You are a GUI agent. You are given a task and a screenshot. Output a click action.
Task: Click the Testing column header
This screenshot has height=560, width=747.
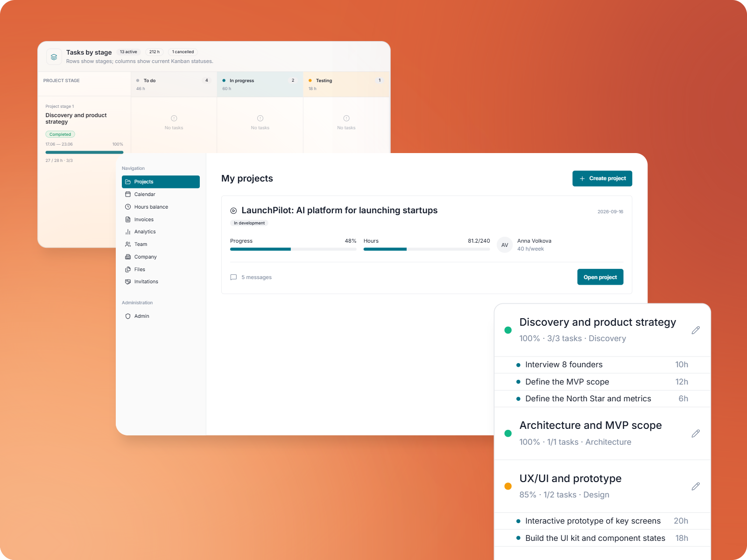click(346, 84)
